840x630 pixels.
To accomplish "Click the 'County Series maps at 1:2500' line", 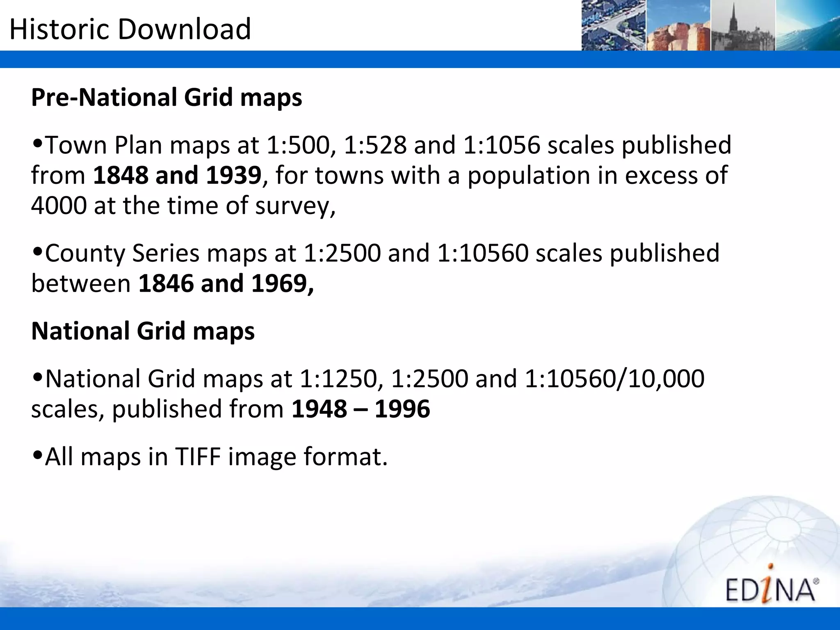I will point(375,253).
